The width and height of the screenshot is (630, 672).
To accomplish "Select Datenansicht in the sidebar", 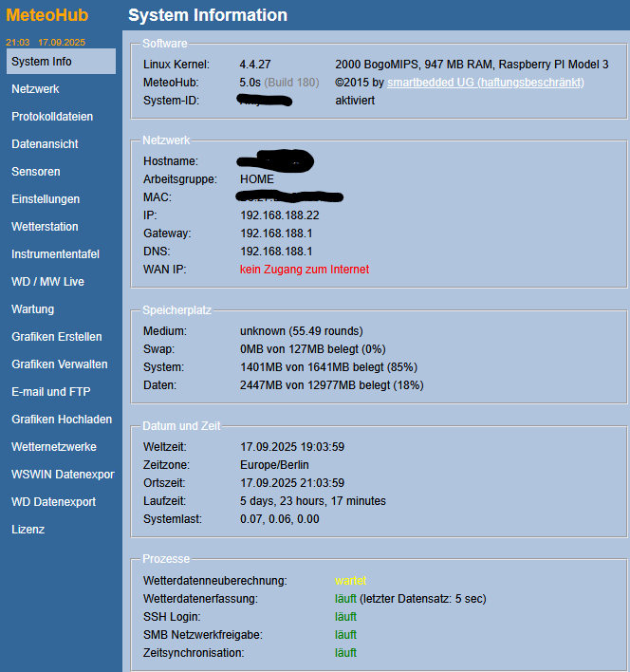I will pos(45,144).
